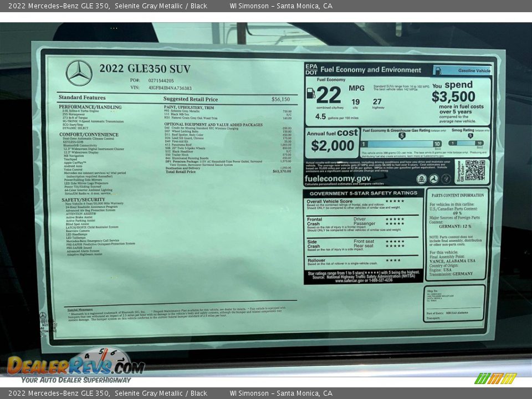
Task: Click 'MB Navigation' feature line
Action: (x=74, y=156)
